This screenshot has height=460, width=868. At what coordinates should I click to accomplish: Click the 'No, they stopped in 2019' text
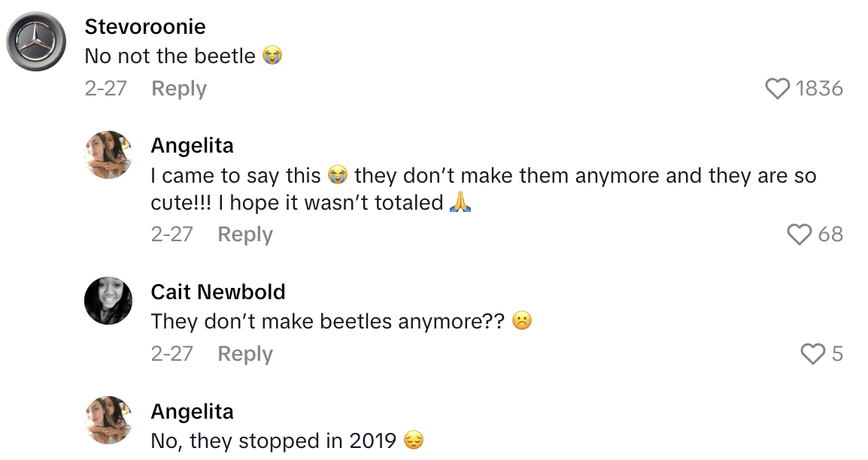[274, 440]
